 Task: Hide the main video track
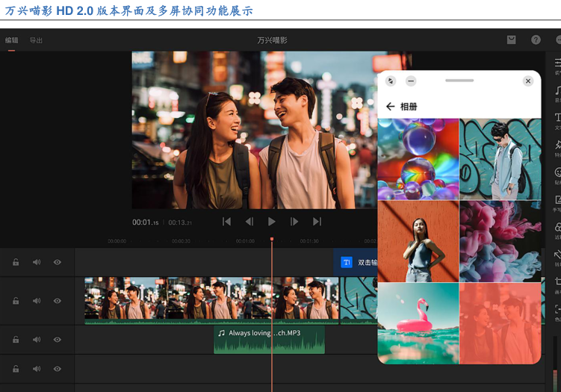click(58, 301)
